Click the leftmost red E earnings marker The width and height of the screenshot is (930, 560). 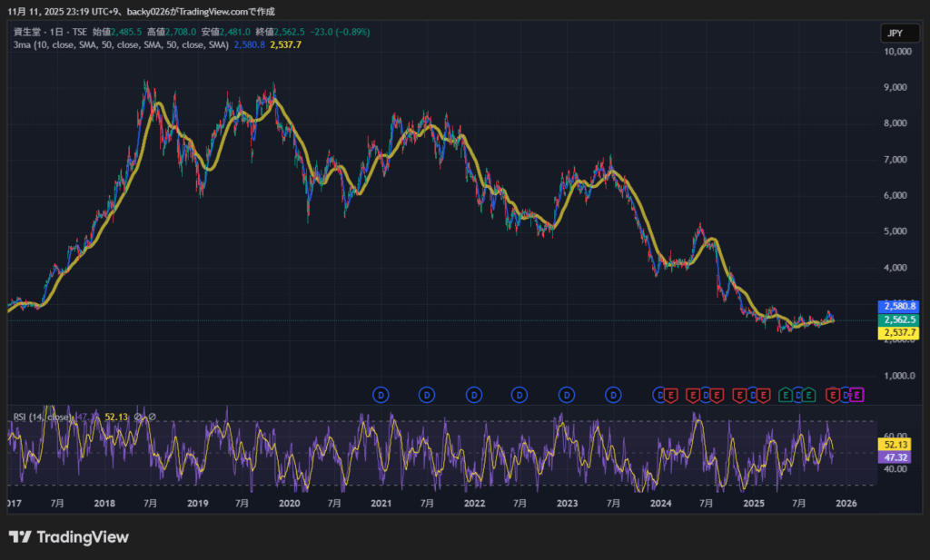[x=671, y=395]
